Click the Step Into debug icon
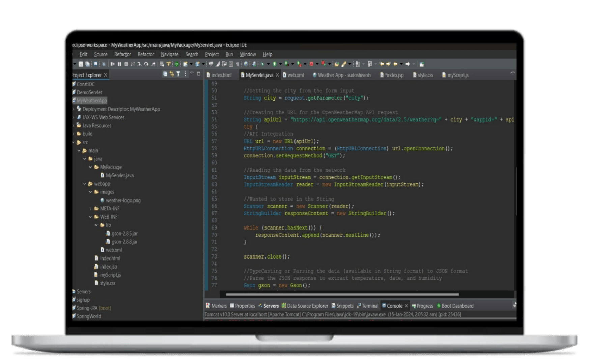Viewport: 589px width, 364px height. coord(139,64)
